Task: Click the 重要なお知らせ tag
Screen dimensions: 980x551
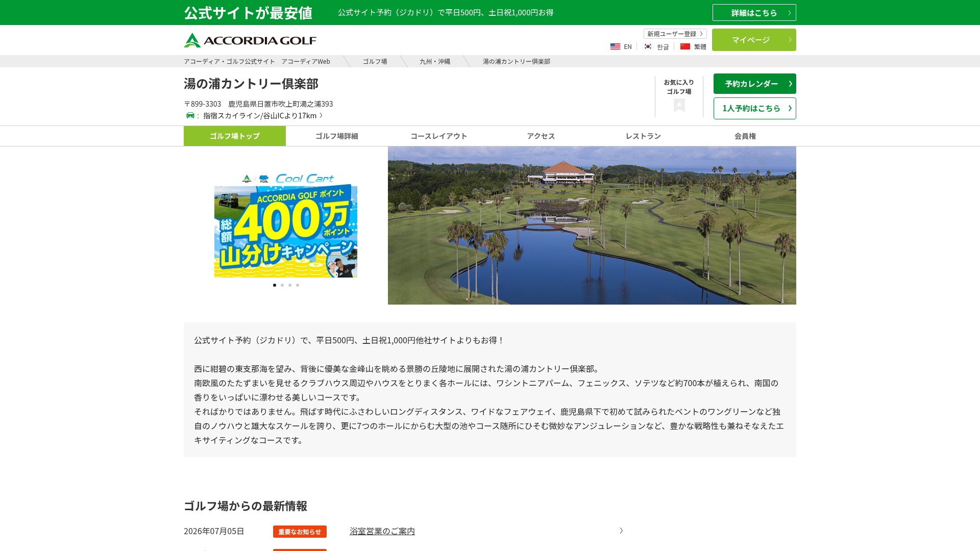Action: (300, 532)
